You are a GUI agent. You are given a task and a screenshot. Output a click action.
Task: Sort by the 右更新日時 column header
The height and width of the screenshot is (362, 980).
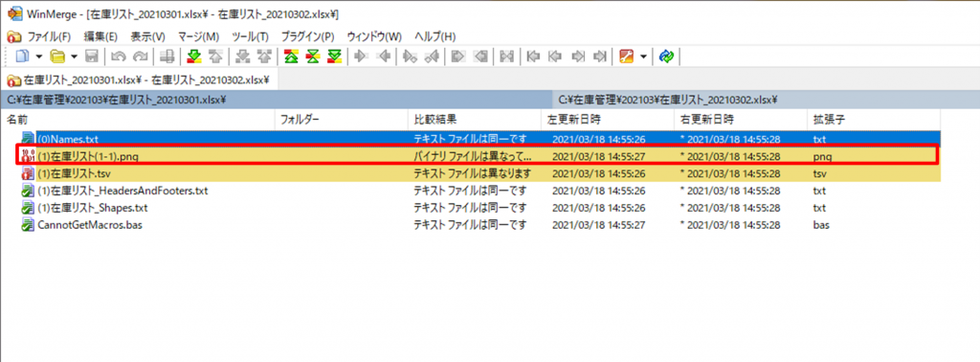(740, 119)
